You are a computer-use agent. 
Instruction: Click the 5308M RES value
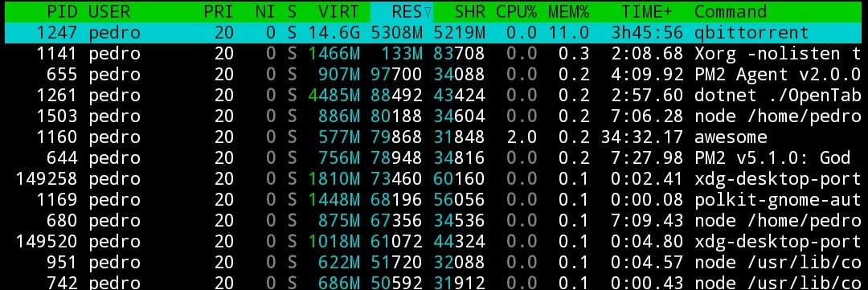click(x=396, y=33)
